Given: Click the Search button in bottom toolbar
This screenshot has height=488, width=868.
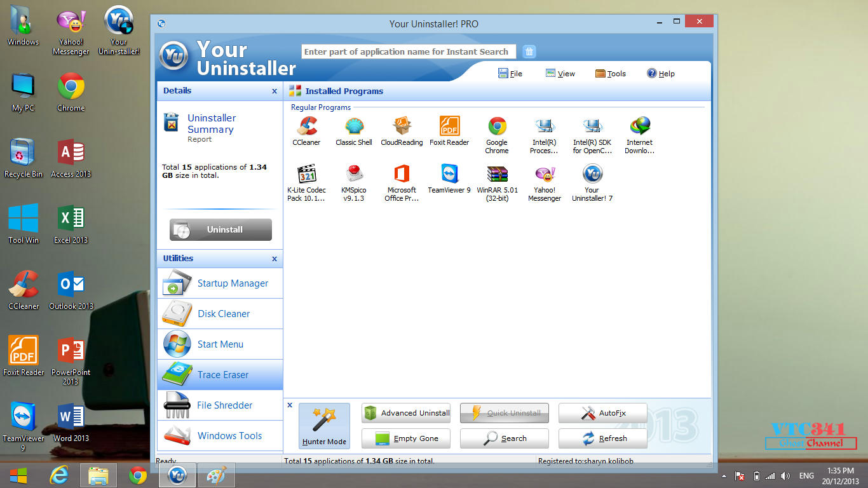Looking at the screenshot, I should tap(505, 438).
